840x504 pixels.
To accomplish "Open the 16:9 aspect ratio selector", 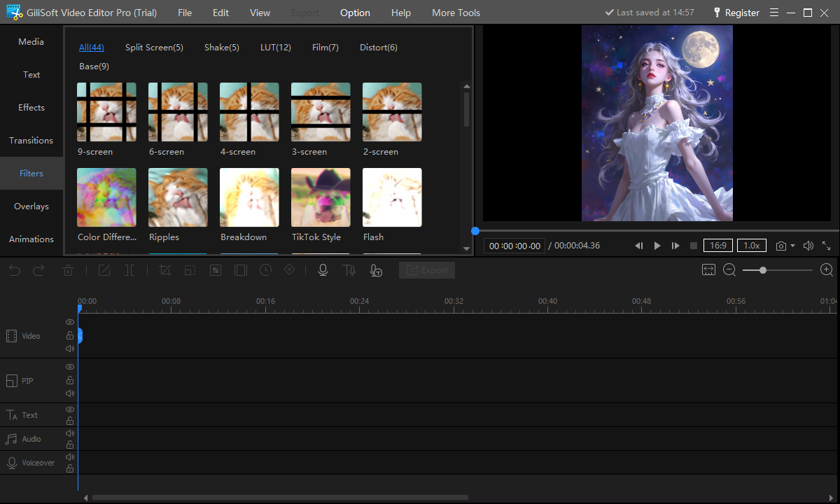I will click(x=718, y=246).
